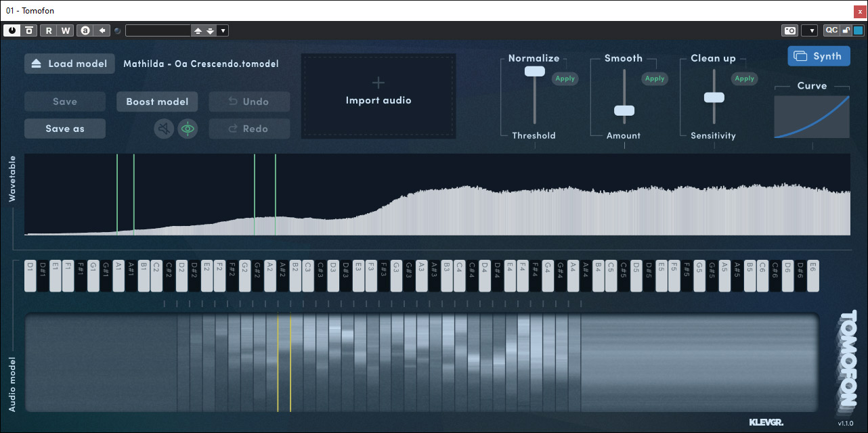Image resolution: width=868 pixels, height=433 pixels.
Task: Open the dropdown next to the camera icon
Action: [809, 30]
